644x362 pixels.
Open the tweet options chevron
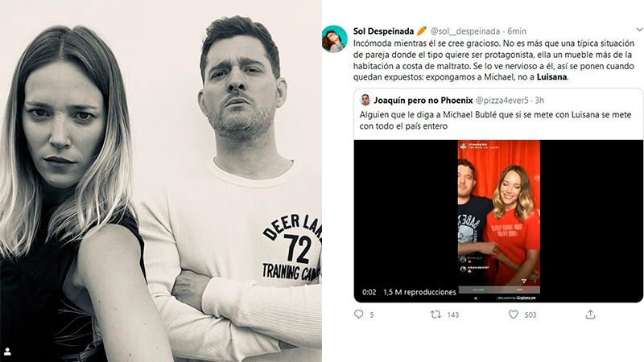(x=639, y=30)
